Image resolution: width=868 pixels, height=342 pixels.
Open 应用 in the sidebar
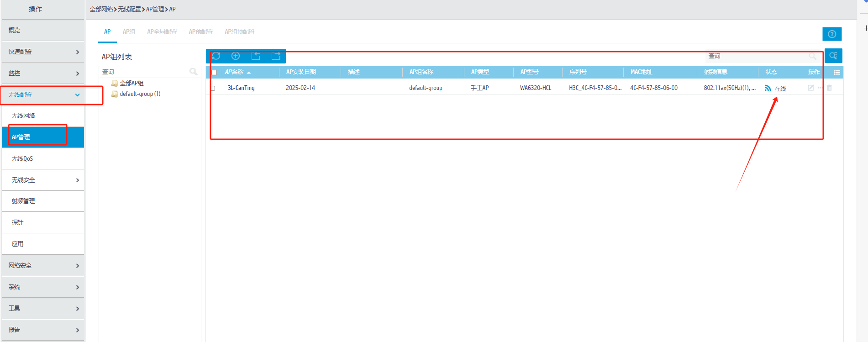43,244
